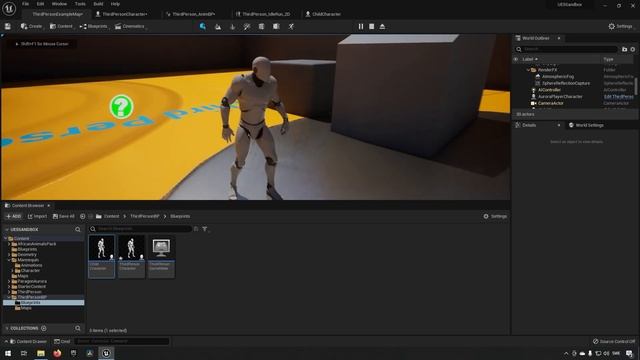Select the landscape mode icon
This screenshot has height=360, width=640.
point(218,27)
